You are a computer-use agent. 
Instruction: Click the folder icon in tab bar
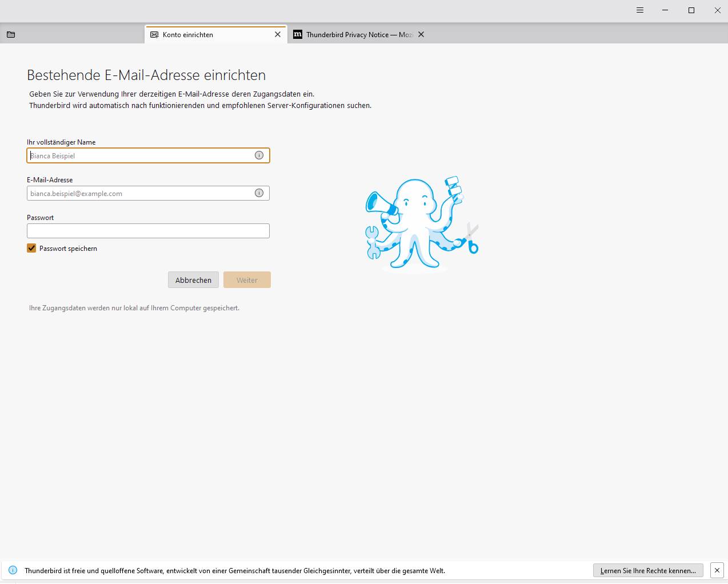(x=11, y=35)
